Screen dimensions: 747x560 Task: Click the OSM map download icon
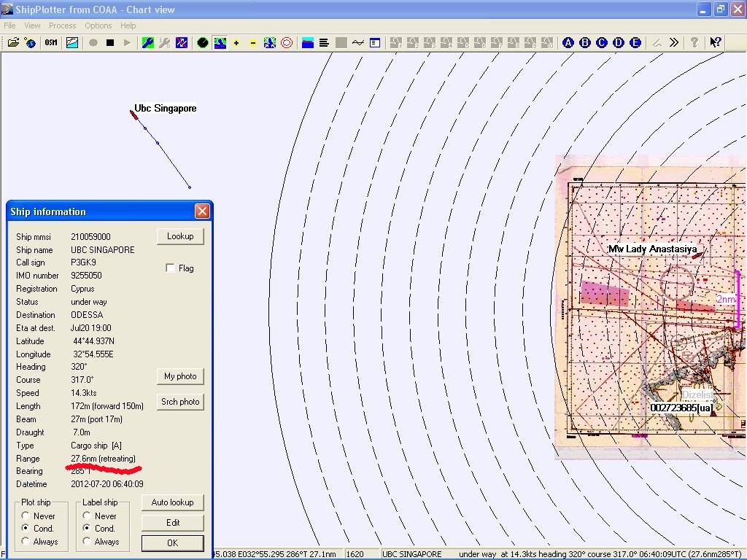click(51, 43)
